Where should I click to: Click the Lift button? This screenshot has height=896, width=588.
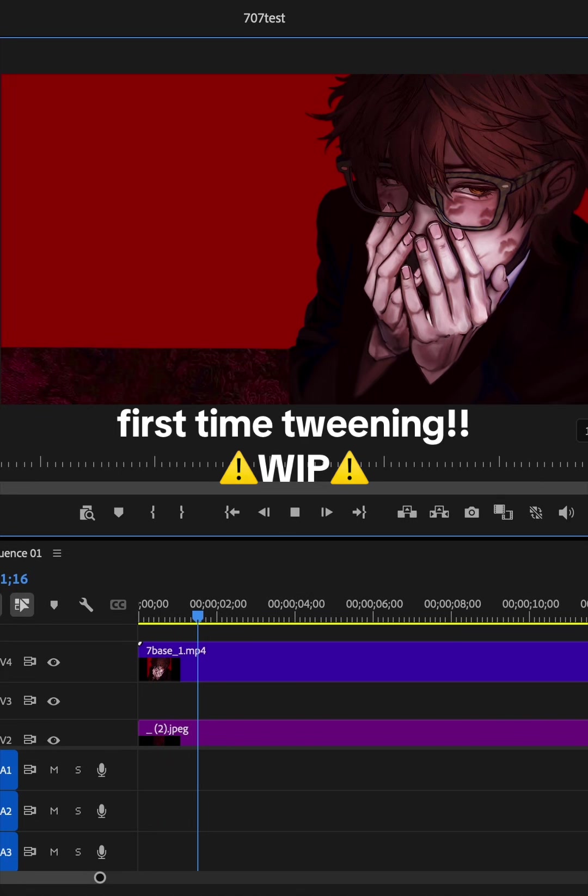tap(407, 512)
